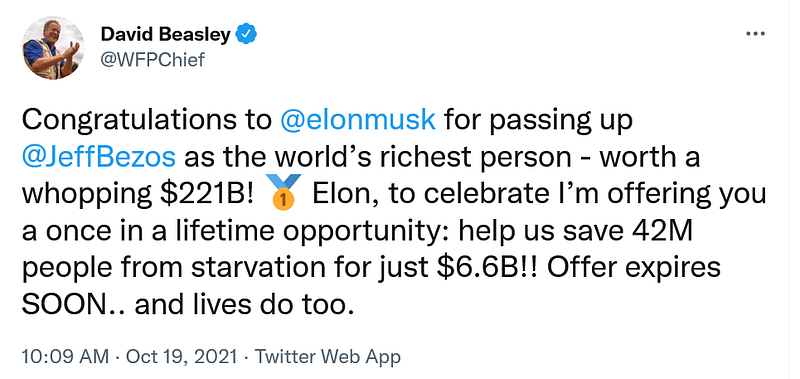The height and width of the screenshot is (379, 800).
Task: Open the Twitter Web App source link
Action: click(x=328, y=357)
